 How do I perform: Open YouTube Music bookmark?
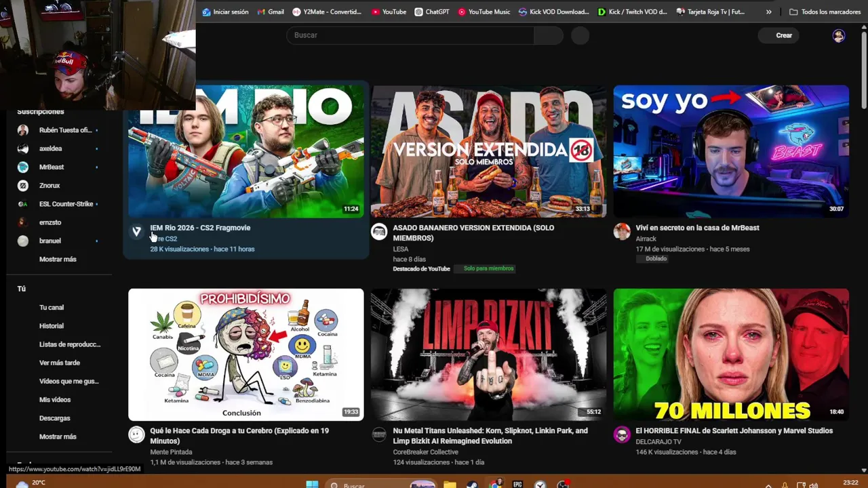pos(484,12)
